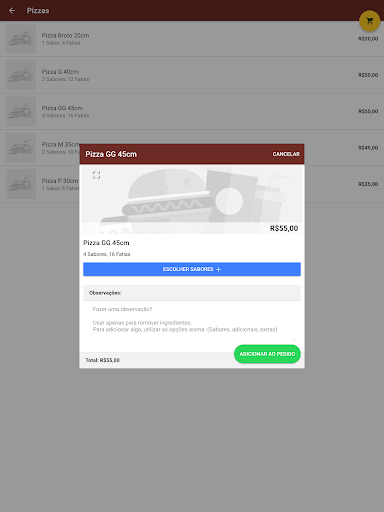The image size is (384, 512).
Task: Select the Pizza G 40cm thumbnail icon
Action: (21, 75)
